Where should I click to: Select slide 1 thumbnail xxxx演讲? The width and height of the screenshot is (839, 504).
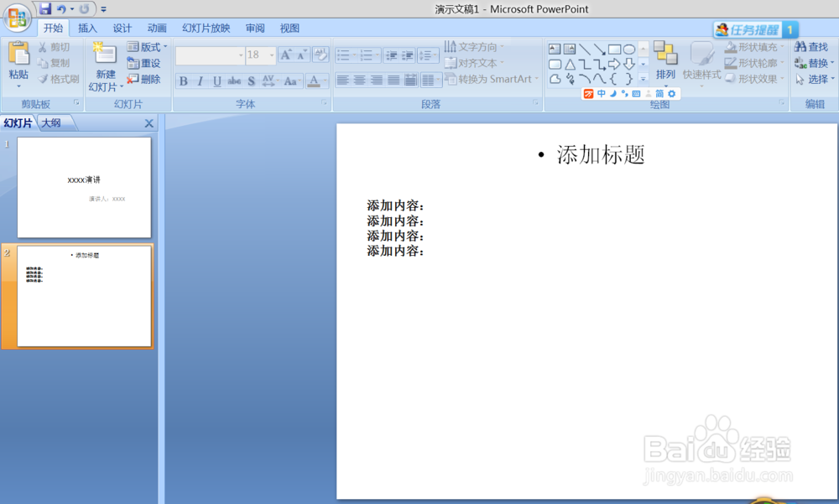point(84,187)
